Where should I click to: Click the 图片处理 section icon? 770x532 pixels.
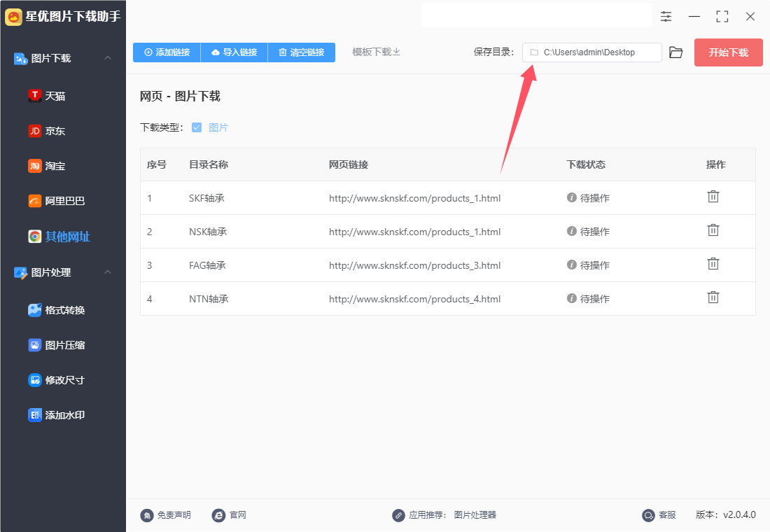[x=20, y=272]
